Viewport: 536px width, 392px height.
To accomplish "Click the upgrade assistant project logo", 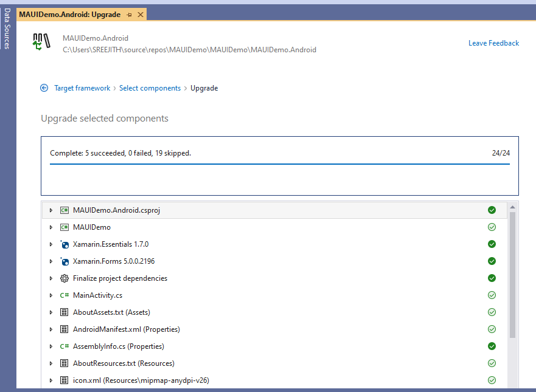I will [42, 42].
